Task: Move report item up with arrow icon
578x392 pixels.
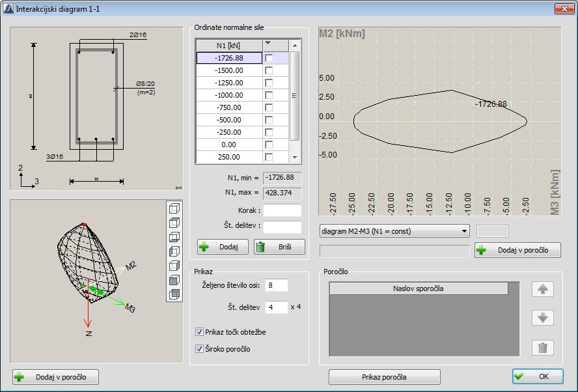Action: tap(543, 289)
